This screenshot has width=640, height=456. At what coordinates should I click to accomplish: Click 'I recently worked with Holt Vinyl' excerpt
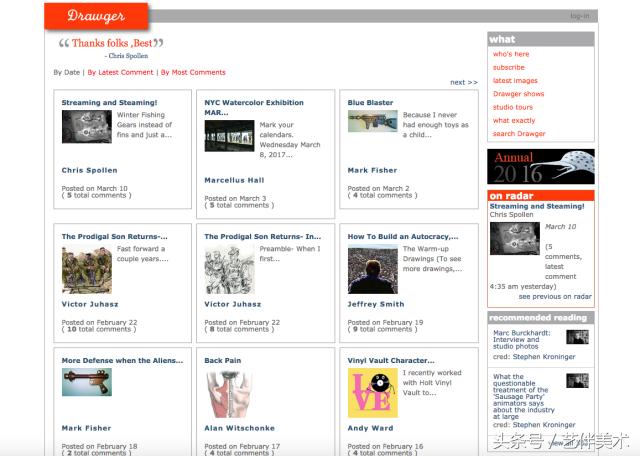[432, 383]
